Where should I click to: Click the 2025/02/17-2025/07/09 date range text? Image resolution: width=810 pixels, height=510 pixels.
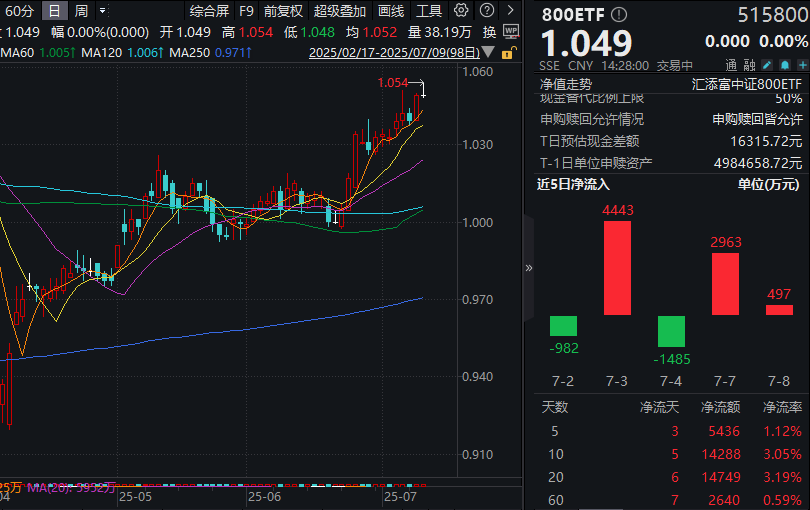click(393, 52)
